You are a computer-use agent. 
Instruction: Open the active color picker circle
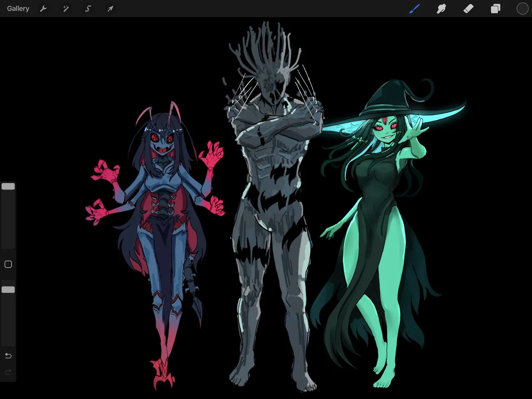[522, 8]
